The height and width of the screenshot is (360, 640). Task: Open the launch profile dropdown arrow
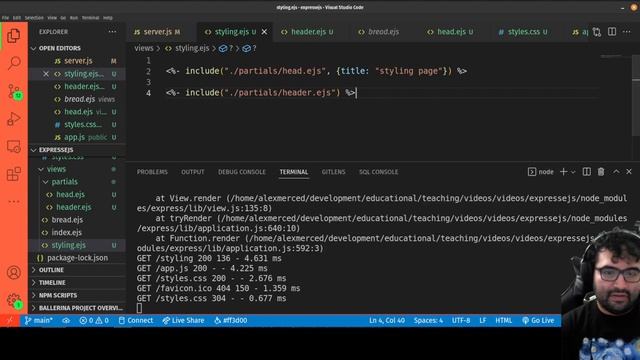[x=573, y=172]
